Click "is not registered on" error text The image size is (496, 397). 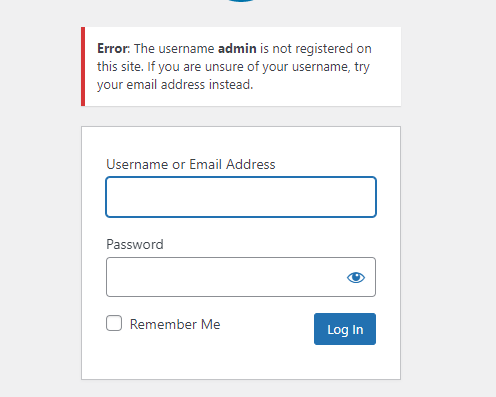coord(316,49)
